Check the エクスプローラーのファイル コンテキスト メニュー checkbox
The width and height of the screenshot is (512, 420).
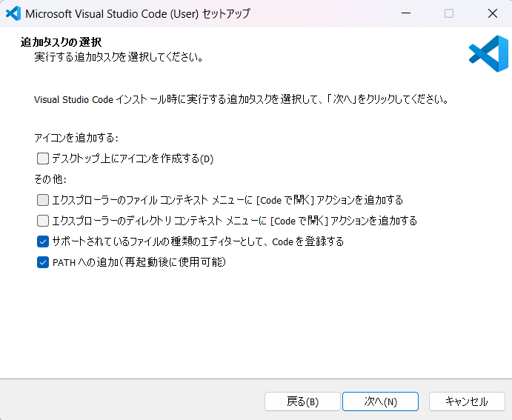point(43,200)
